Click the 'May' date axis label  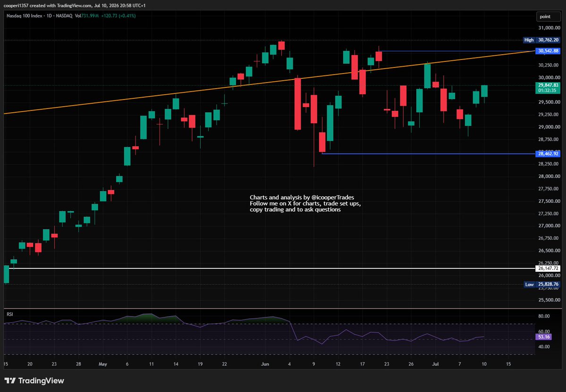[103, 364]
